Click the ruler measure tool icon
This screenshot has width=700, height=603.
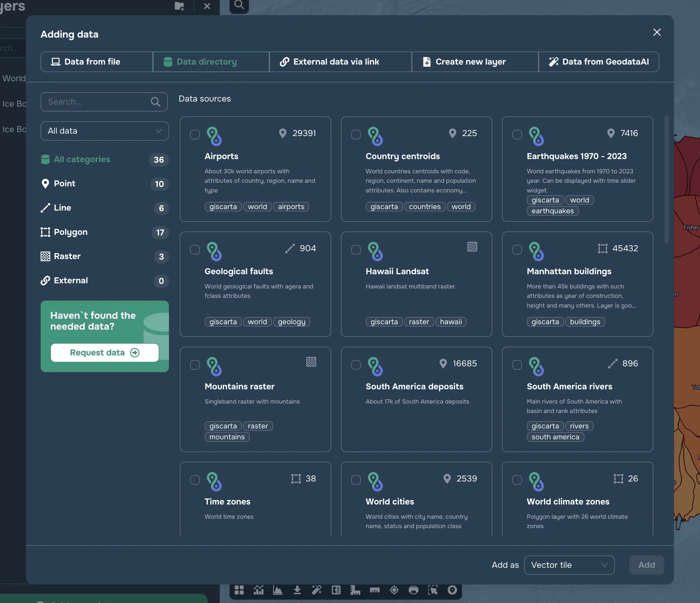coord(375,590)
